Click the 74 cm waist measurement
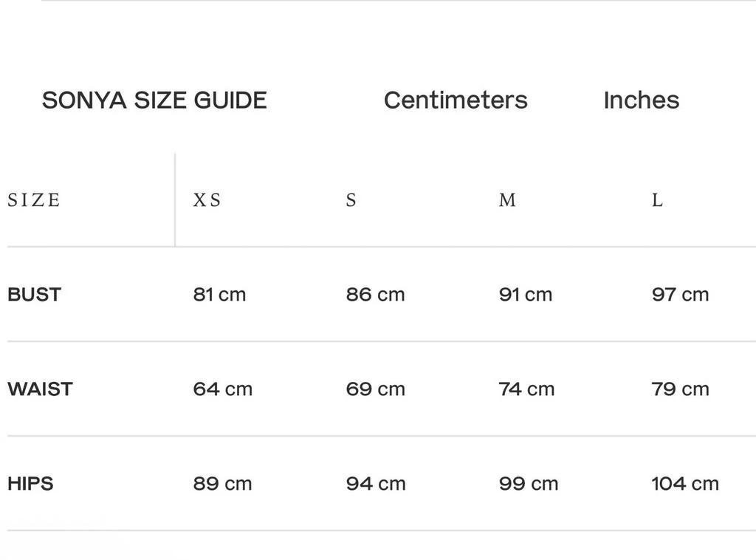This screenshot has width=756, height=560. [x=526, y=389]
